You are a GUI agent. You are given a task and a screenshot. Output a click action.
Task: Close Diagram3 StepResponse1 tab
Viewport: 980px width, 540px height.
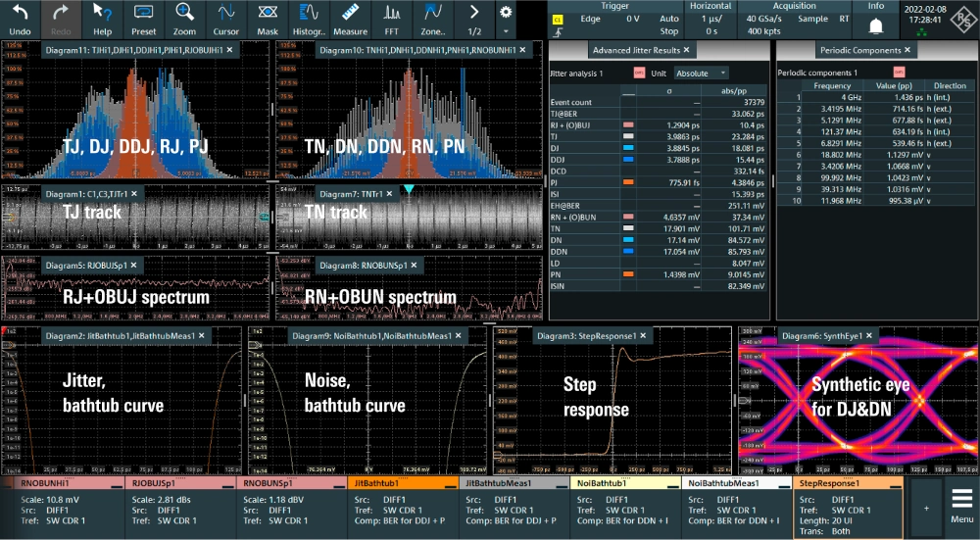[x=643, y=335]
